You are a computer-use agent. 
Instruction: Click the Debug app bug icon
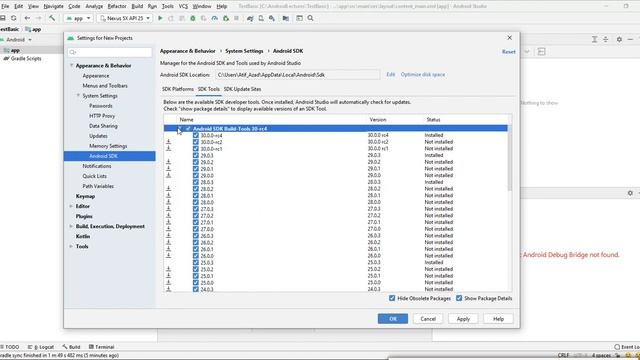click(x=193, y=18)
